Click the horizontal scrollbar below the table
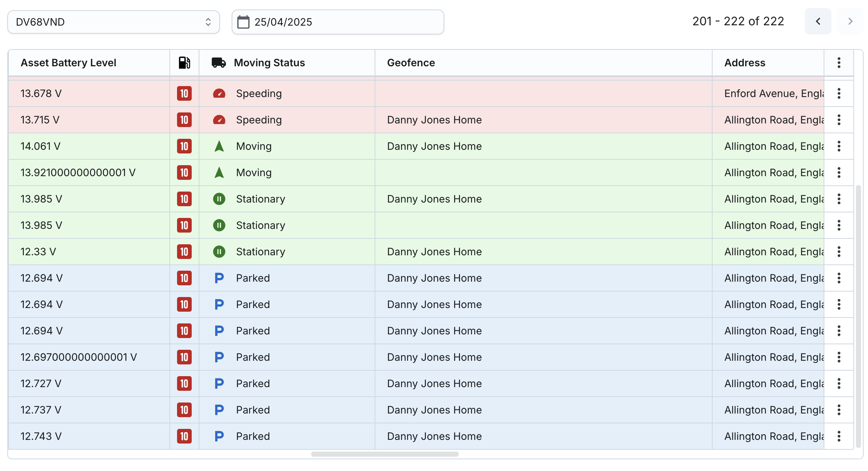Image resolution: width=868 pixels, height=471 pixels. click(x=385, y=454)
